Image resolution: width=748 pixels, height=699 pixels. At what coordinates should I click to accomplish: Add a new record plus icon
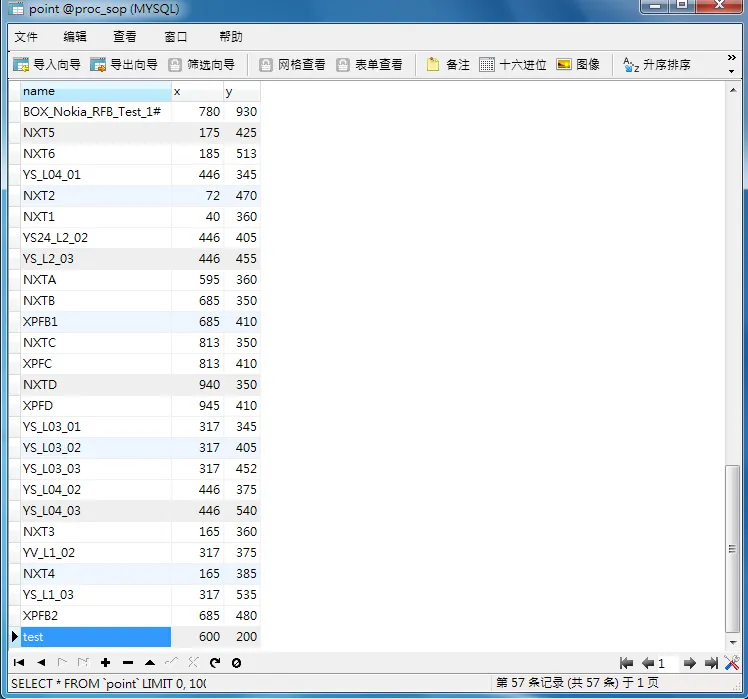(x=106, y=662)
